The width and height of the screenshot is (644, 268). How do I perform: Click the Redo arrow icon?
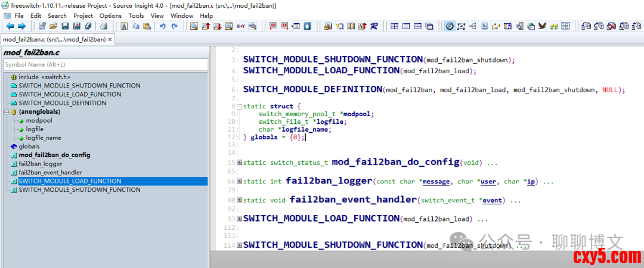pos(174,26)
